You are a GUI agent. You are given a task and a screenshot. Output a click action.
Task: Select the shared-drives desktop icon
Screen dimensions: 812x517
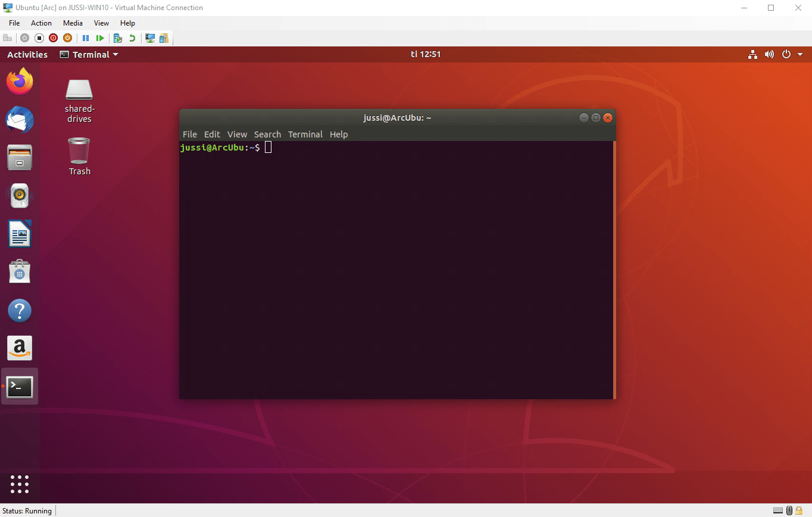[79, 101]
